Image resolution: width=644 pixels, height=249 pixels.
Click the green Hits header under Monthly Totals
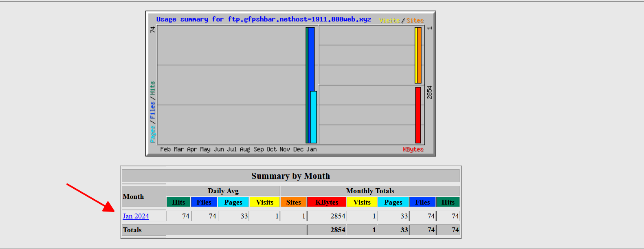[448, 202]
